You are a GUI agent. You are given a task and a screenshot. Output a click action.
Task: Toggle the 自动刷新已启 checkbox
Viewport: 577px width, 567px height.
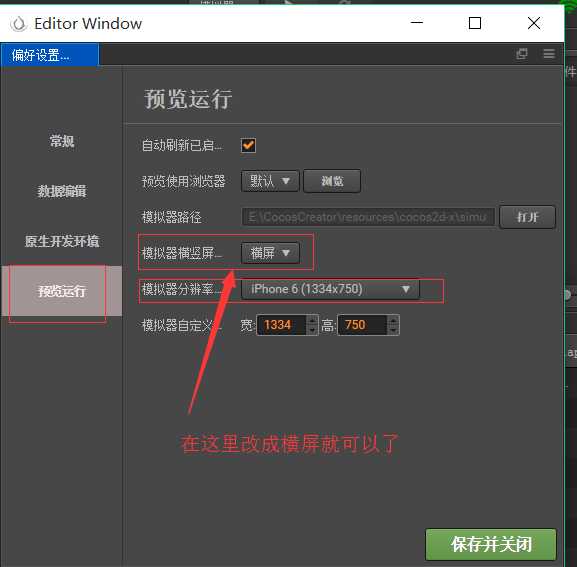[248, 145]
